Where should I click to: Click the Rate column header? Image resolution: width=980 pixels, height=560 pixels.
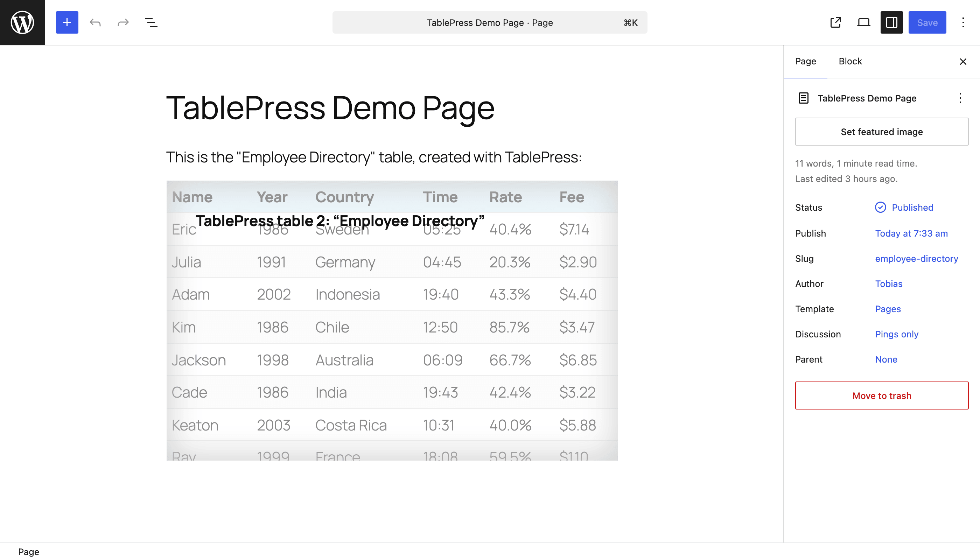[x=505, y=197]
